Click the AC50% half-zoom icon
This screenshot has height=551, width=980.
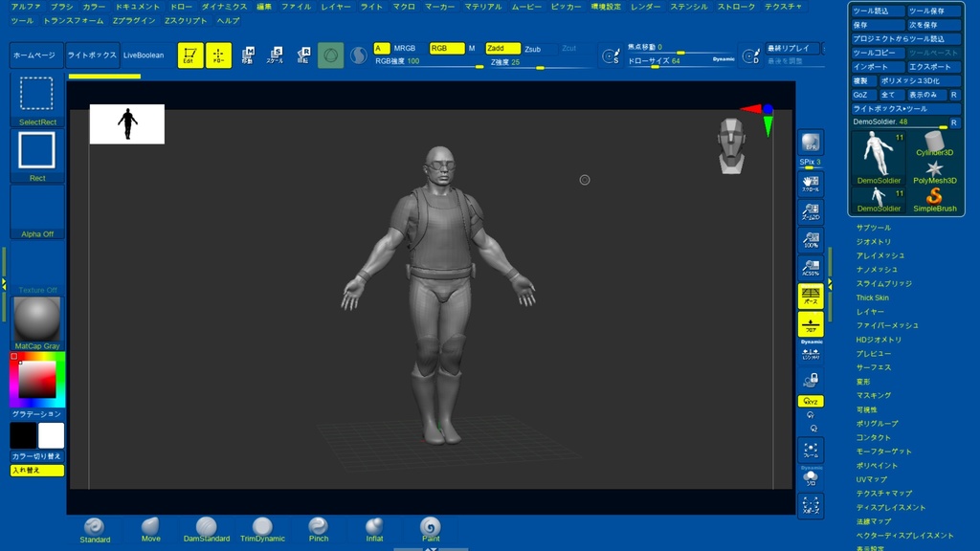[x=811, y=268]
